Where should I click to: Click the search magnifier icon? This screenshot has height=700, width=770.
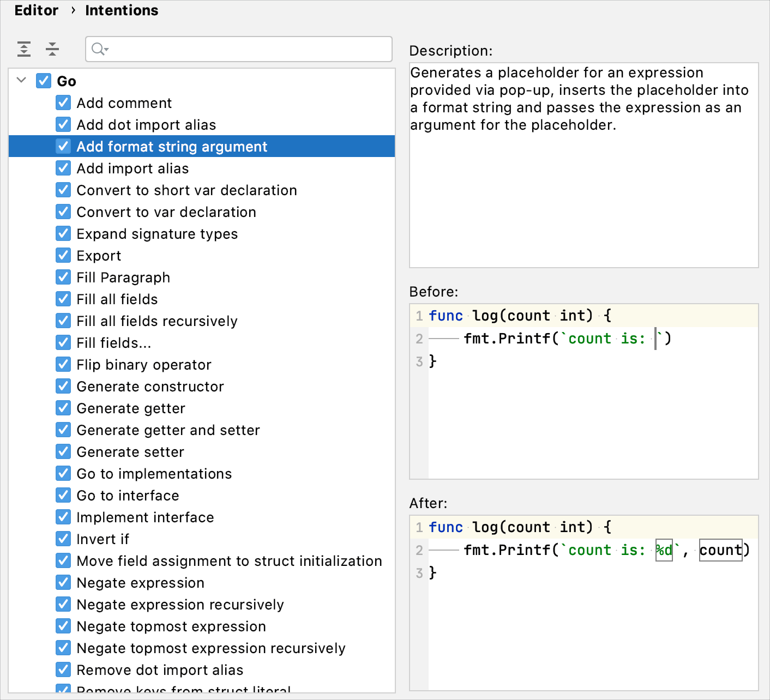point(99,49)
